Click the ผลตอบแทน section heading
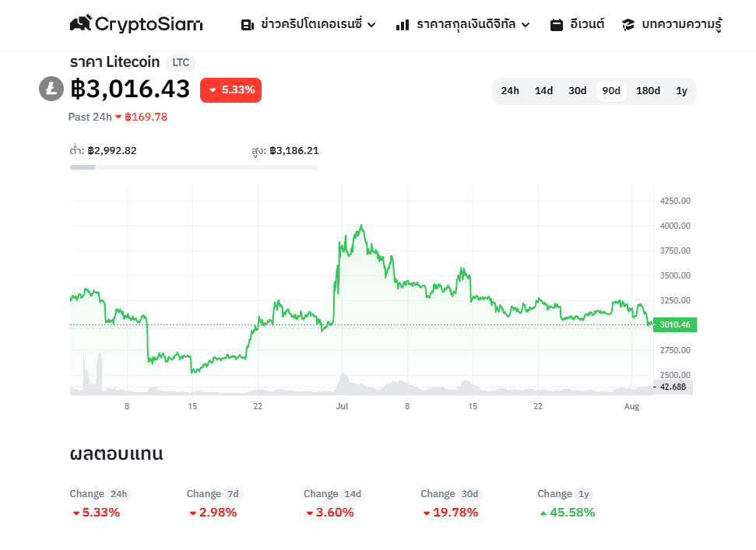This screenshot has height=550, width=756. [117, 454]
